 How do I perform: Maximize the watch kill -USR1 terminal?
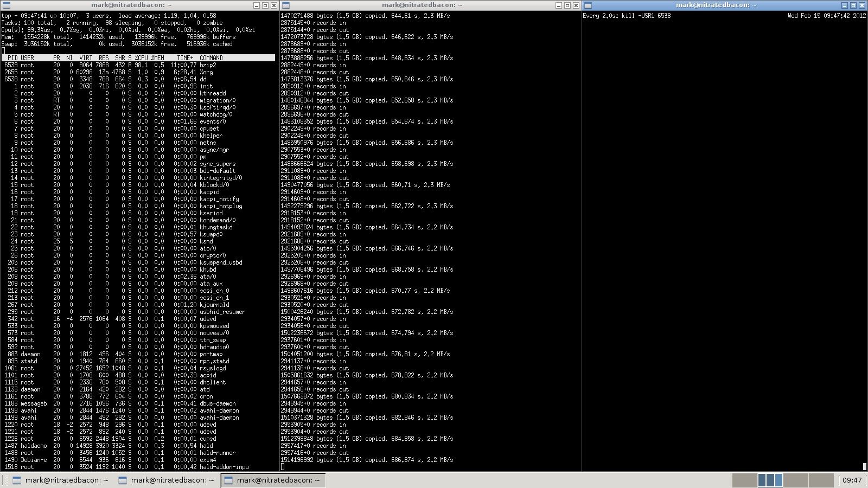pos(853,5)
